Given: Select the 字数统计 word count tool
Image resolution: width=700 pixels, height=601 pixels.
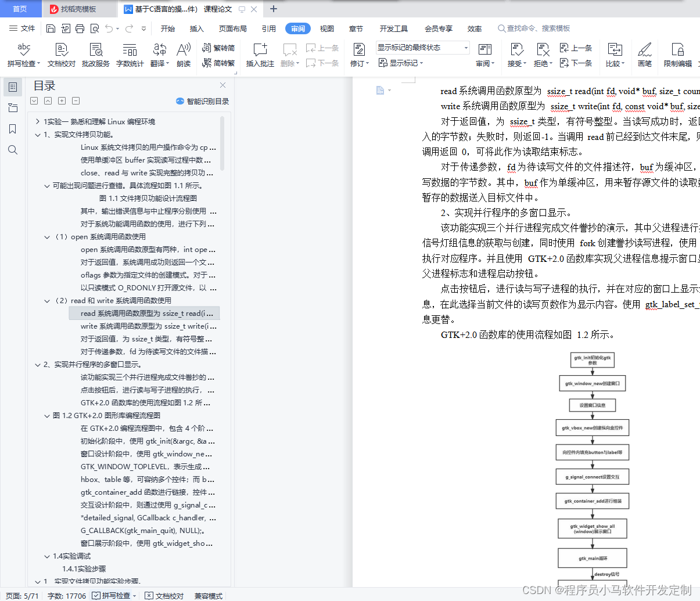Looking at the screenshot, I should [x=130, y=55].
